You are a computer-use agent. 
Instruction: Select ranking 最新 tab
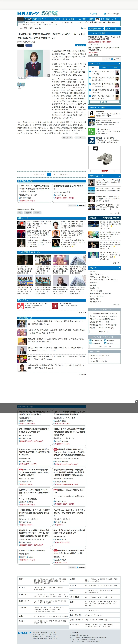click(x=94, y=68)
